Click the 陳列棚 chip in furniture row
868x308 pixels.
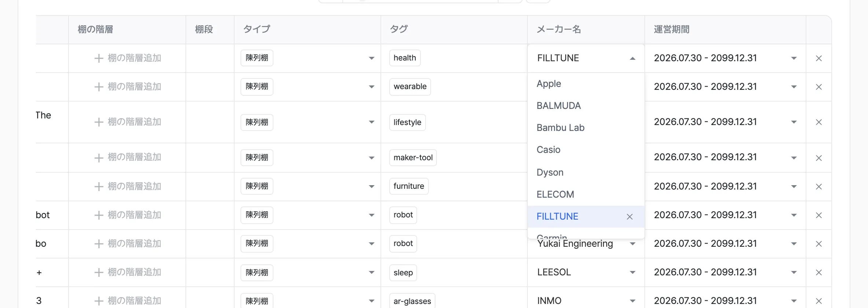pos(257,186)
